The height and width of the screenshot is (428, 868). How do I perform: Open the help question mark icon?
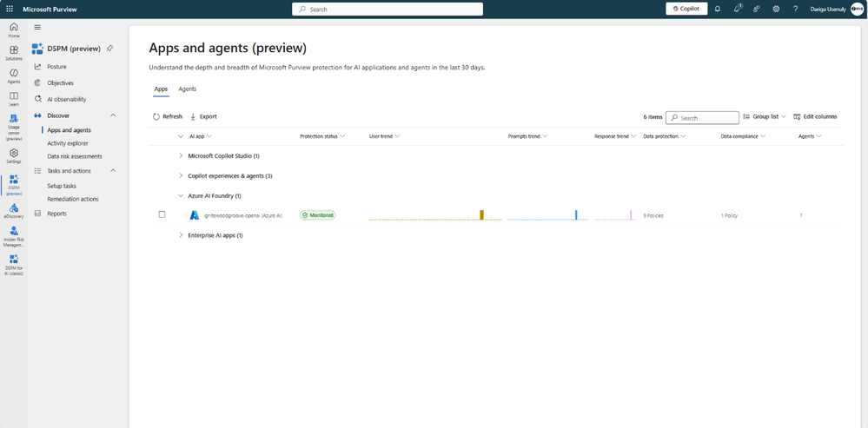(x=796, y=9)
